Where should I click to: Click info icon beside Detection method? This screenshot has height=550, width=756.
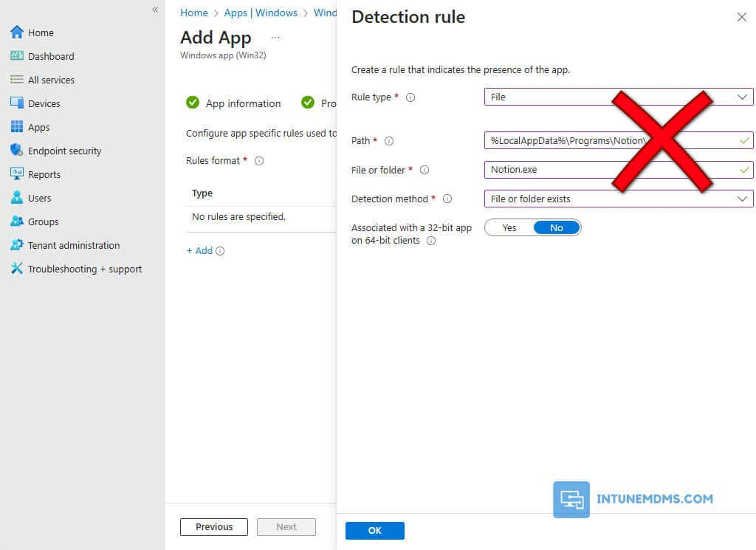click(447, 199)
